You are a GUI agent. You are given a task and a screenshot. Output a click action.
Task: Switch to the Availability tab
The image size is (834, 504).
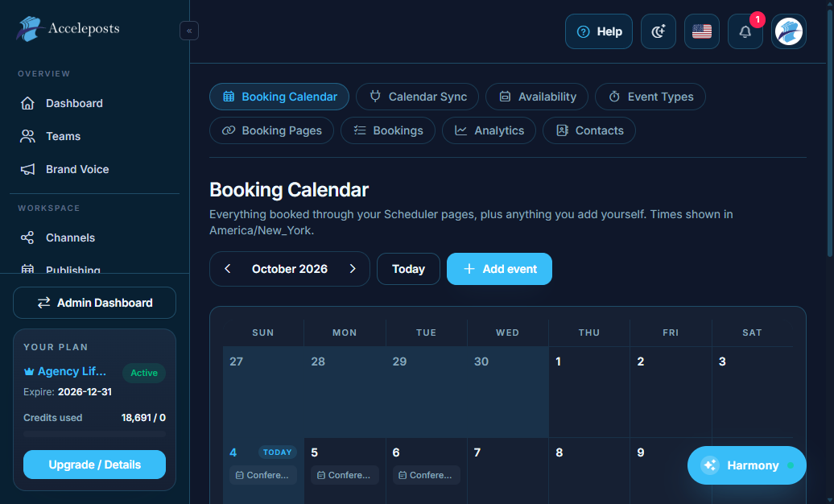pos(537,97)
